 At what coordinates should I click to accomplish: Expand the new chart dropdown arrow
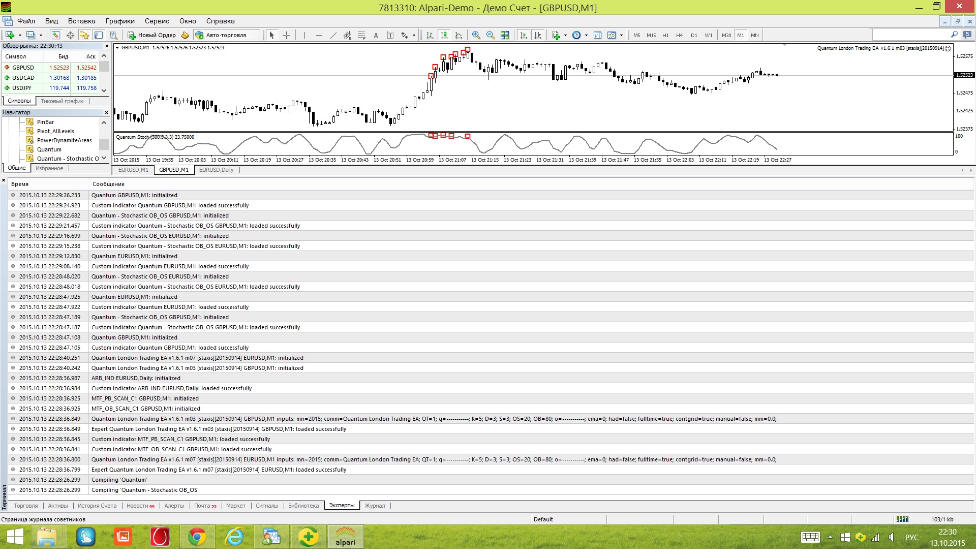20,35
